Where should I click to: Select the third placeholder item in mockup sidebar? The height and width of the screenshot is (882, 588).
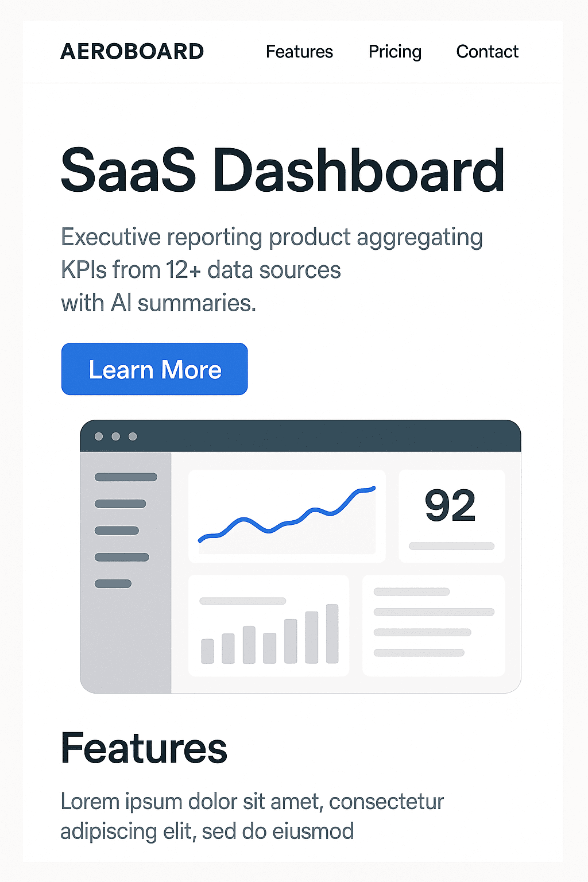pos(117,531)
